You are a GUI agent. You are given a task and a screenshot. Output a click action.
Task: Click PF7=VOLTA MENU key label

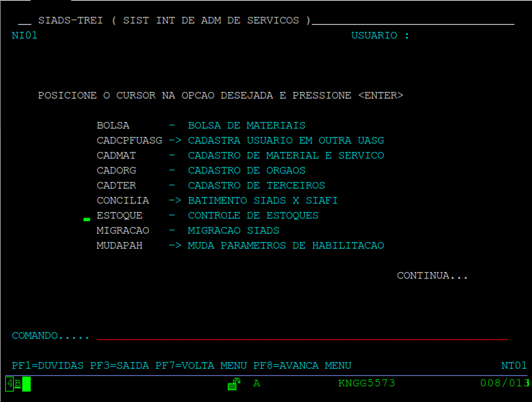201,366
